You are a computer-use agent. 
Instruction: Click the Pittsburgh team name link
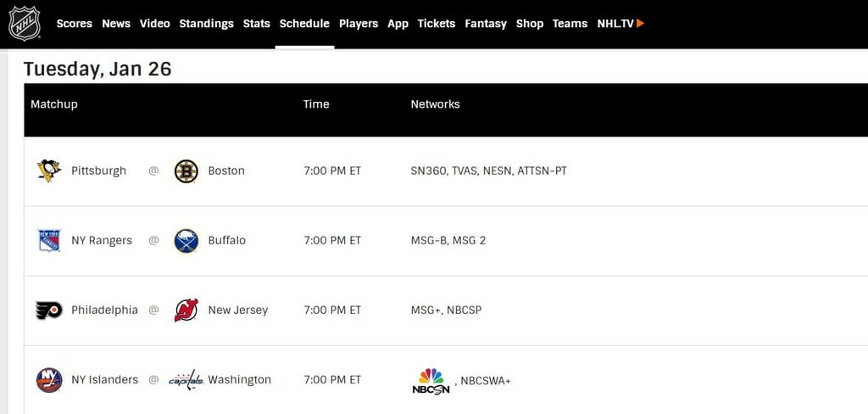pos(98,171)
